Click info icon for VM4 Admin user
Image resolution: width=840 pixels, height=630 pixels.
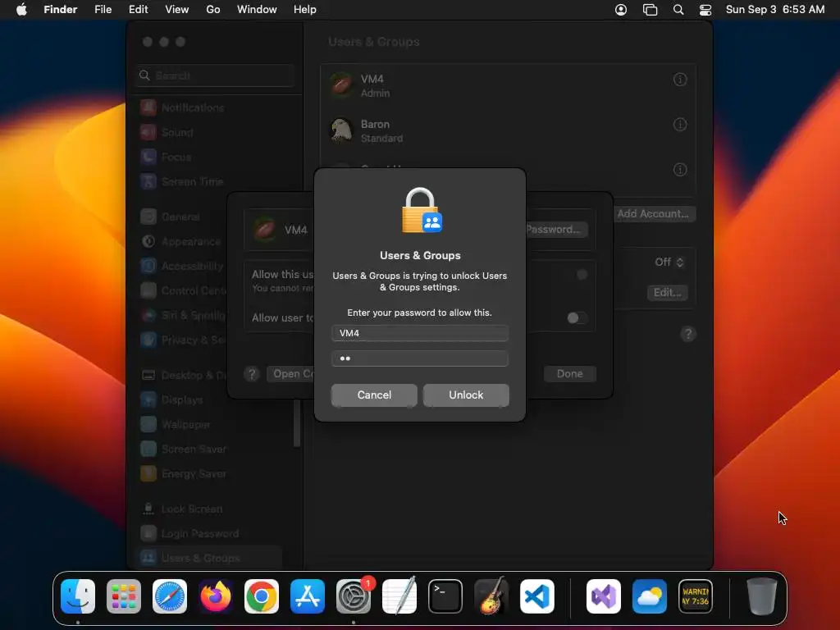coord(680,80)
